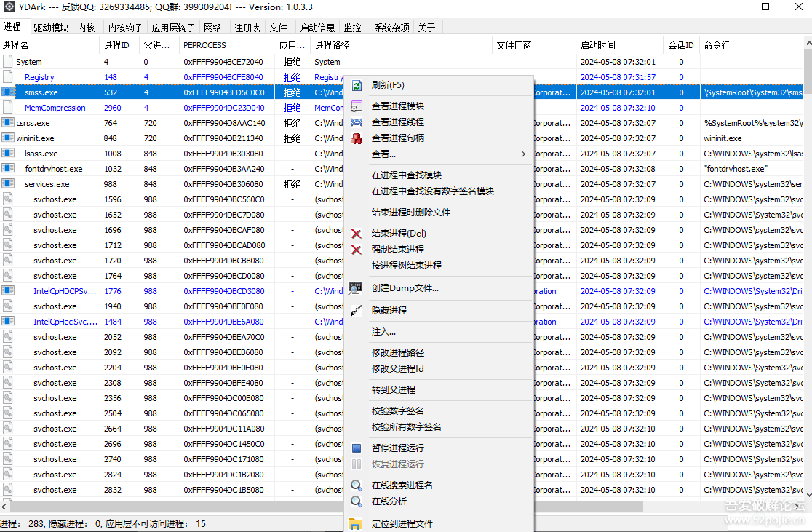This screenshot has width=812, height=532.
Task: Click the blue square 暂停进程运行 icon
Action: pyautogui.click(x=357, y=448)
